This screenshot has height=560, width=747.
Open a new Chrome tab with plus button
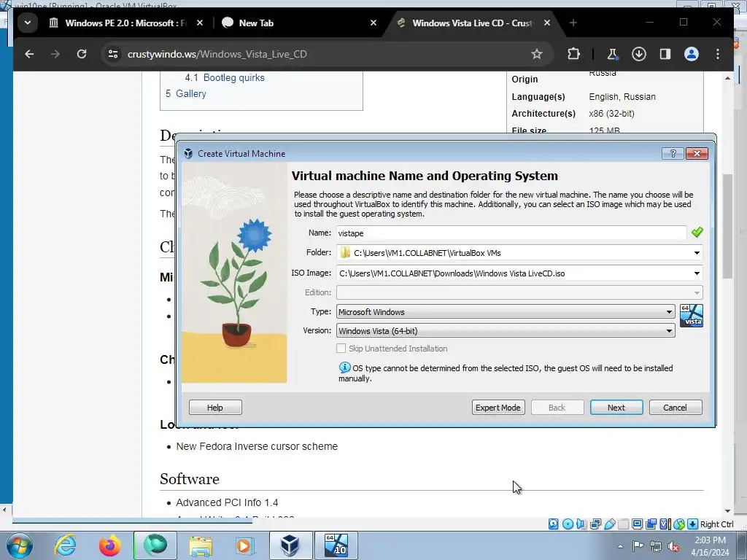coord(573,23)
